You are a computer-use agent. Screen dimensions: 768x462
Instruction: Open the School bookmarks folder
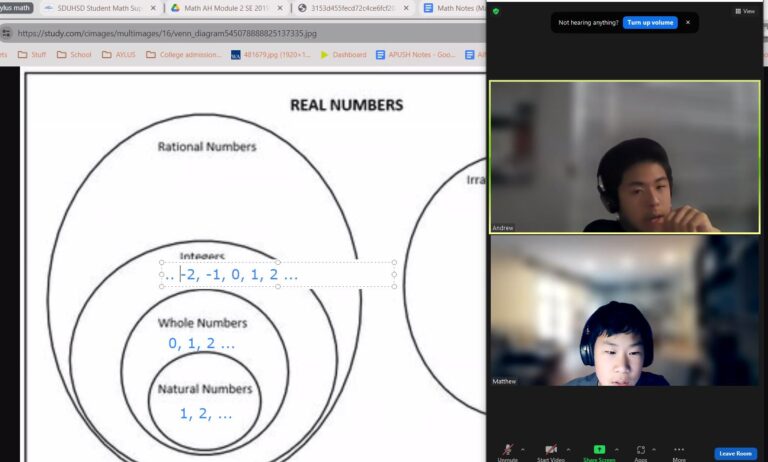[x=74, y=55]
